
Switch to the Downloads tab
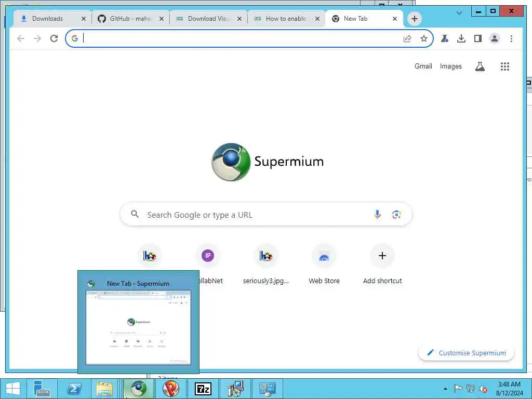[x=47, y=19]
